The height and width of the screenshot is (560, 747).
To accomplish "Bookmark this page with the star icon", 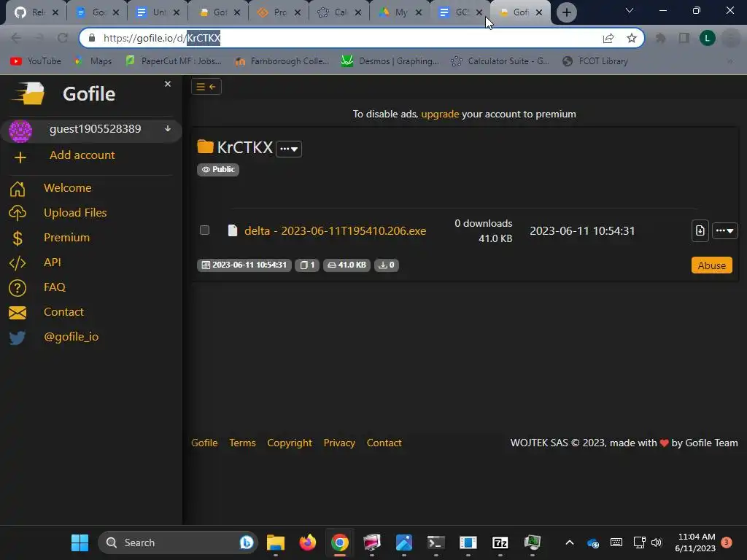I will coord(632,38).
